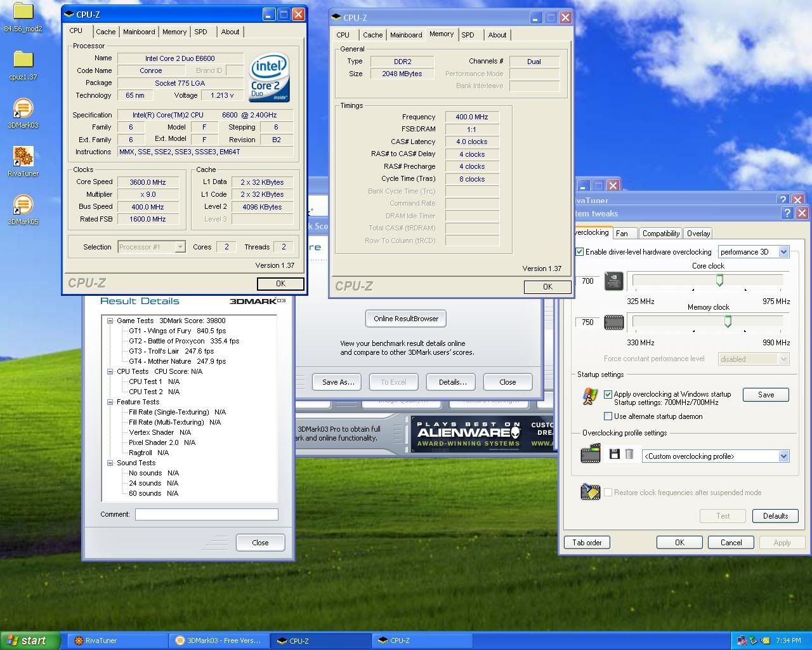Switch to the Overlay tab
Viewport: 812px width, 650px height.
[x=698, y=234]
